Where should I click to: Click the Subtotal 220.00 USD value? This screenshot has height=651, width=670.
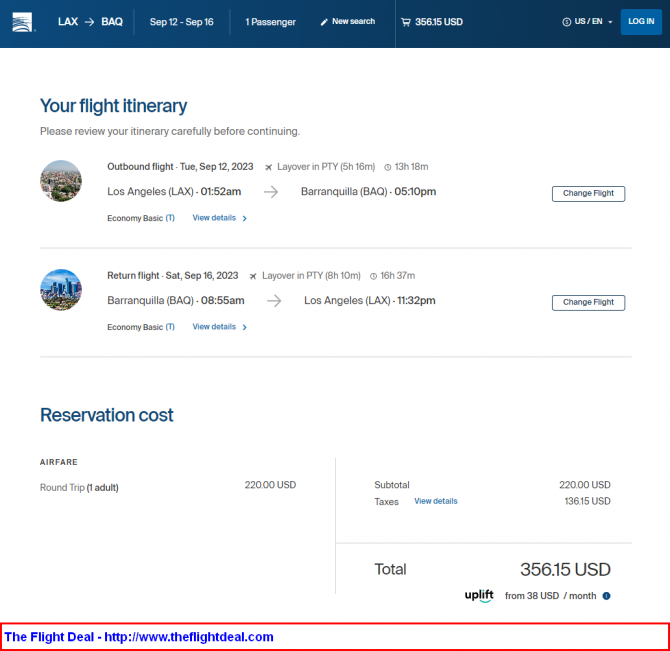click(x=585, y=485)
